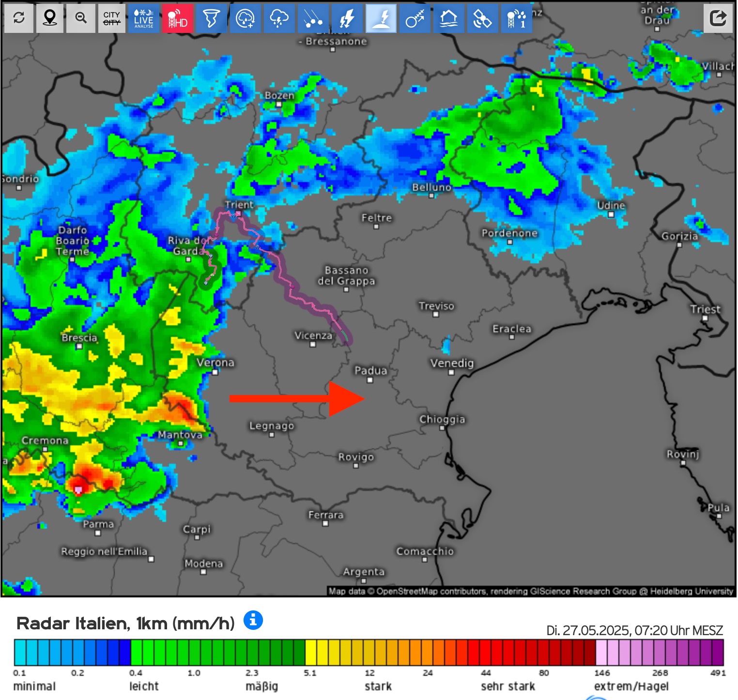Click the Brescia city label

point(79,337)
